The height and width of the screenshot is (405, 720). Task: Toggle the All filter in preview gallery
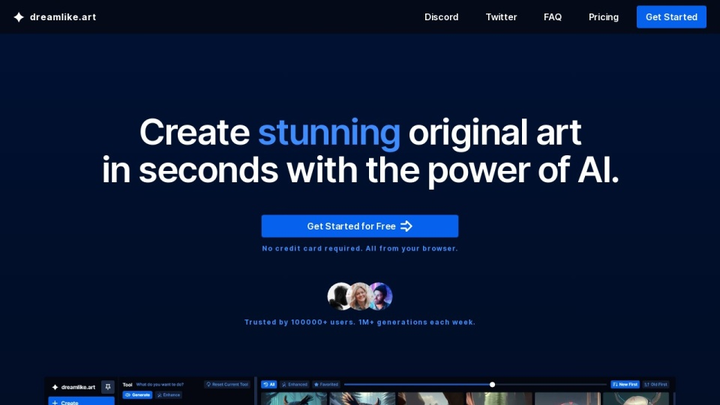tap(268, 384)
